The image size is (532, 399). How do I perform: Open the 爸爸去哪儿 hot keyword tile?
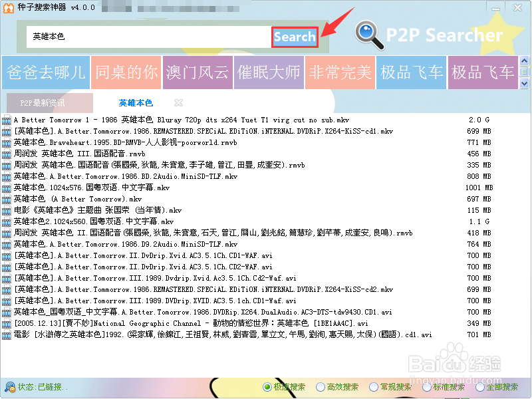(x=46, y=72)
